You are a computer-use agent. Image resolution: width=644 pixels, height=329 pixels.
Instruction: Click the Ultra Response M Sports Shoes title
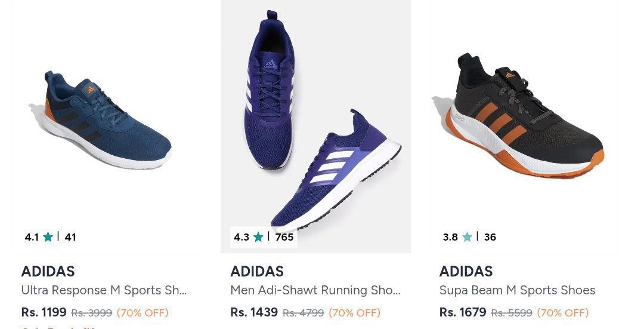pyautogui.click(x=104, y=290)
